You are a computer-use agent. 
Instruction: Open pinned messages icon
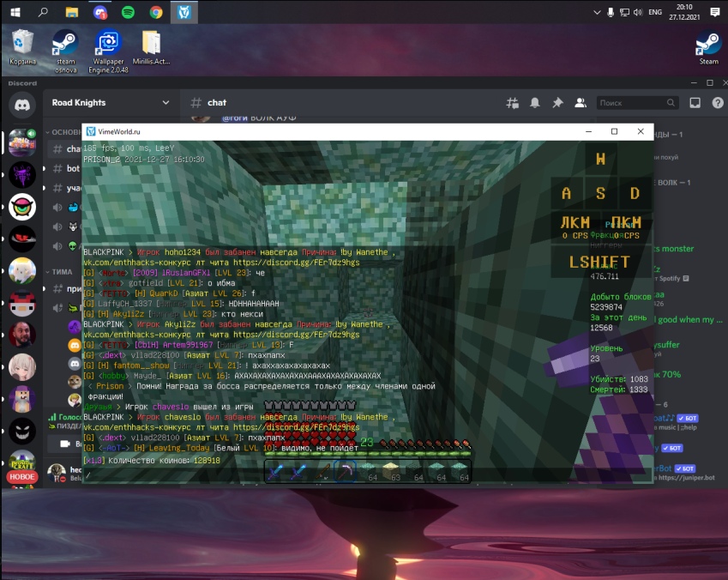pos(557,103)
